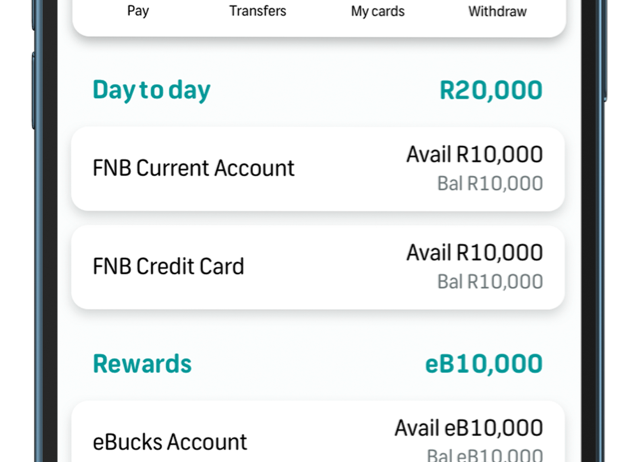Screen dimensions: 636x462
Task: Click the eBucks Account Bal amount
Action: (x=484, y=456)
